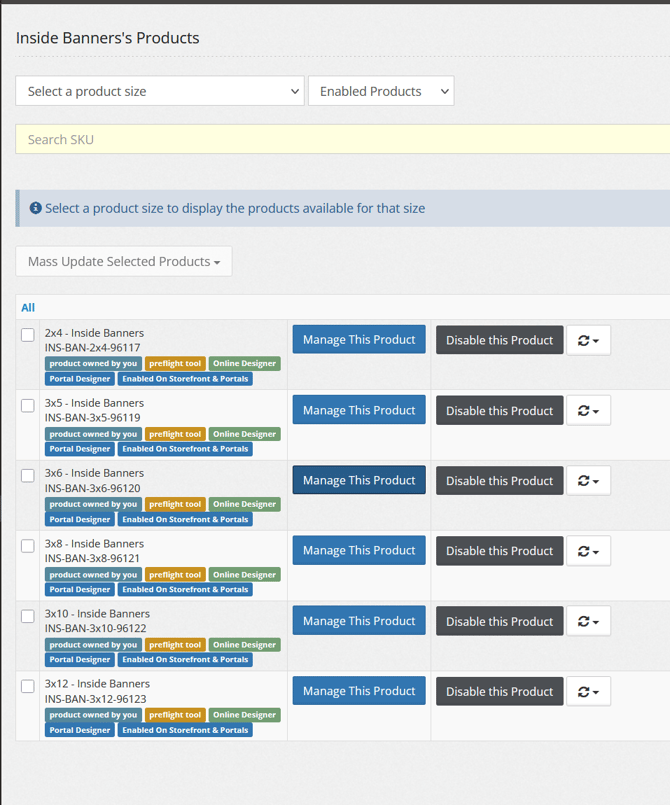The width and height of the screenshot is (670, 805).
Task: Open the refresh icon dropdown for 3x8 banner
Action: (x=588, y=551)
